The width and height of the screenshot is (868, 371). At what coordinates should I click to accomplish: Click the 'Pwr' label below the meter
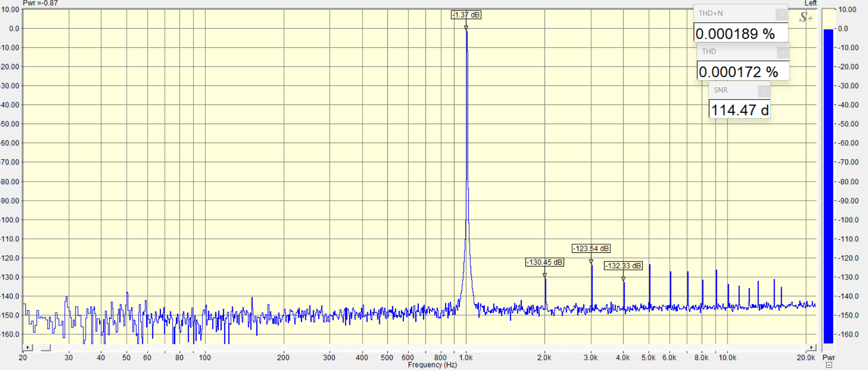click(828, 358)
